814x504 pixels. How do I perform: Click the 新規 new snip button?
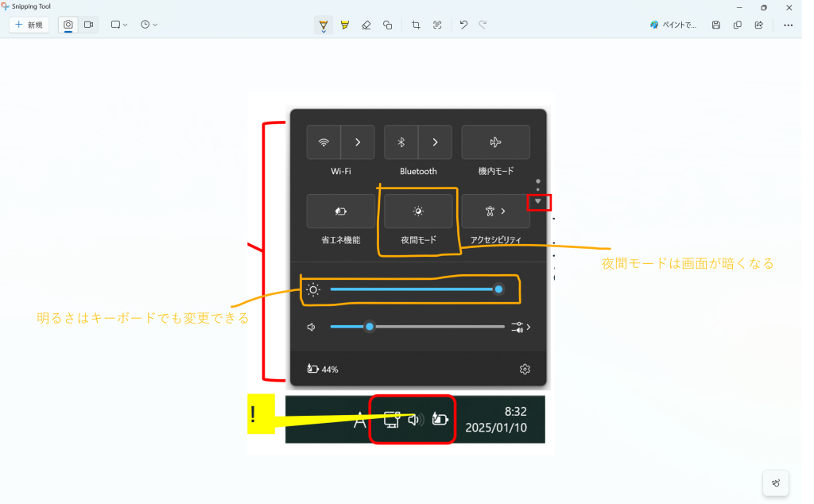point(29,25)
